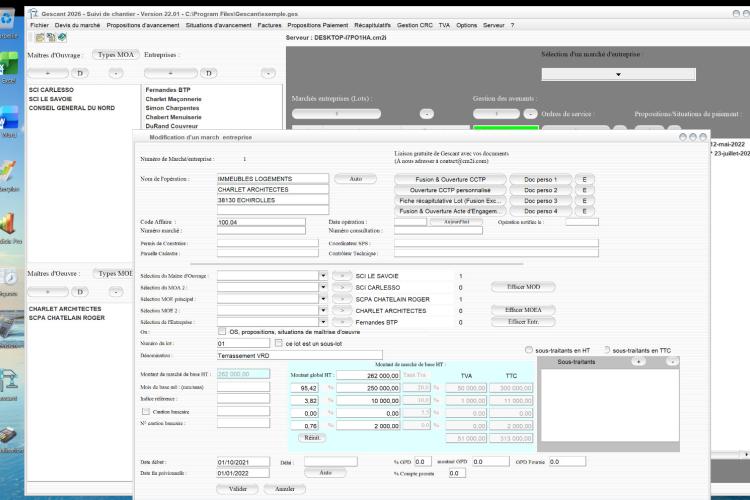Add an Entreprise with the plus button

tap(171, 73)
